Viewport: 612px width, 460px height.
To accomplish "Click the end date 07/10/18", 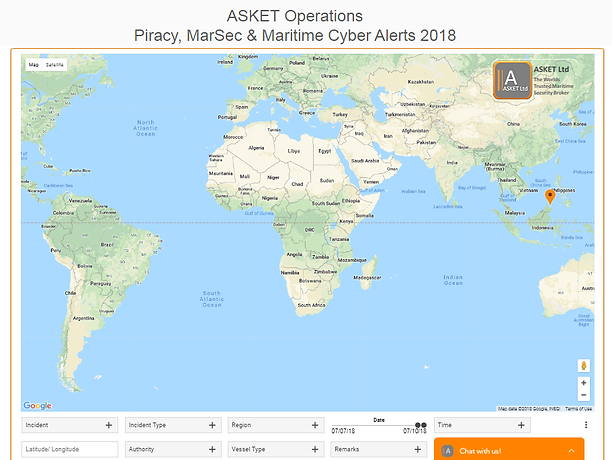I will tap(415, 431).
